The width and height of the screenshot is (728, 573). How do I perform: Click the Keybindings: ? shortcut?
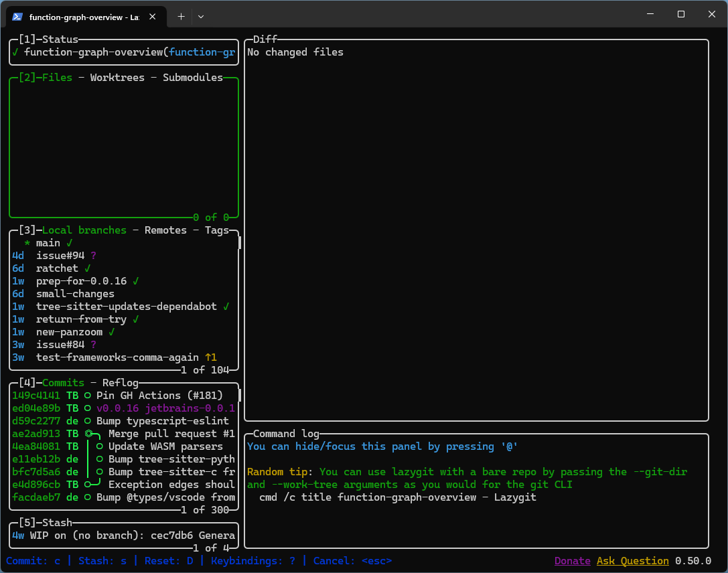pos(253,561)
